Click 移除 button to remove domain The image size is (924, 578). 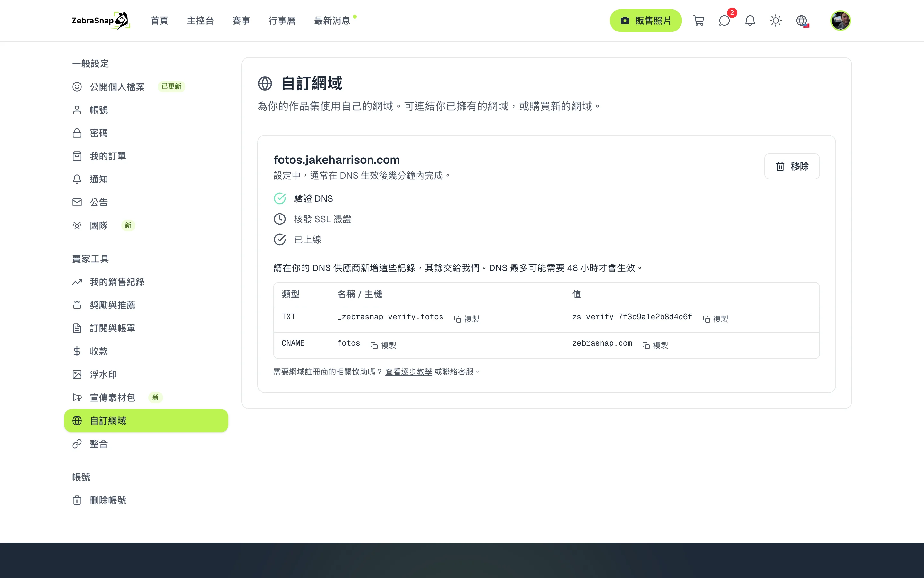tap(792, 166)
